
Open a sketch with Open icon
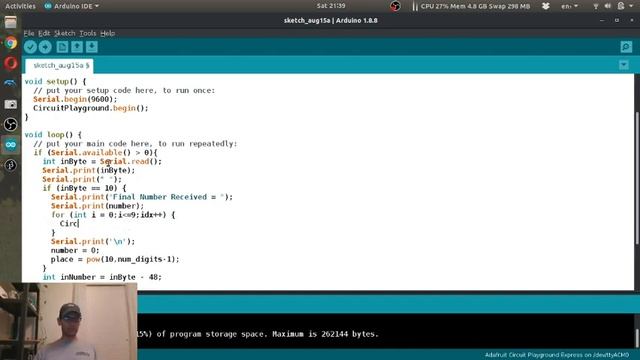(x=77, y=47)
